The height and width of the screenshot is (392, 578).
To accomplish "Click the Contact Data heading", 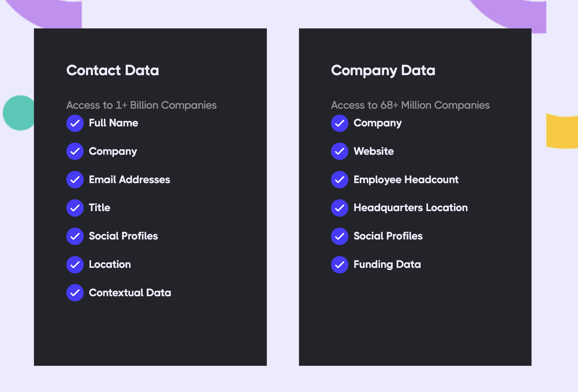I will click(112, 70).
